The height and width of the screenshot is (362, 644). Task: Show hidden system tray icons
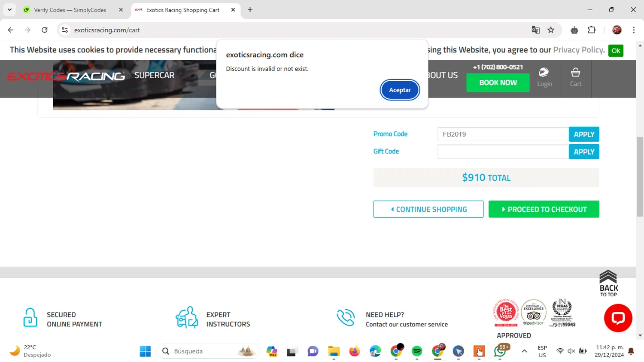(x=524, y=351)
